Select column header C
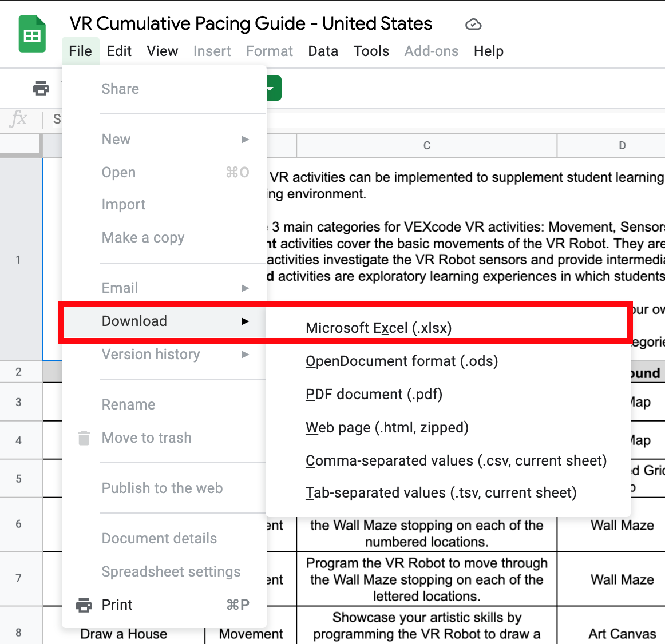This screenshot has height=644, width=665. tap(426, 146)
